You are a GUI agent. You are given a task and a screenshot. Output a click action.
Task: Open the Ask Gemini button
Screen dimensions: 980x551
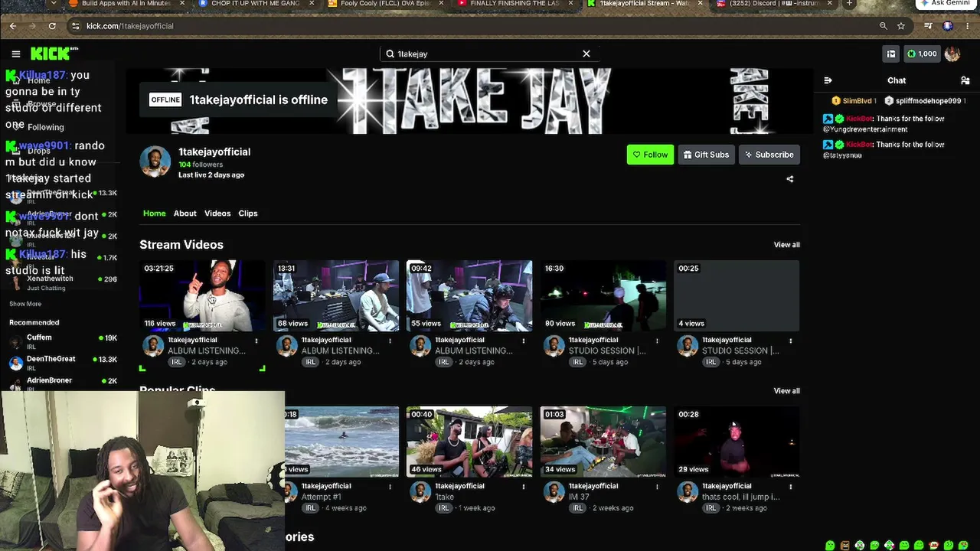945,4
